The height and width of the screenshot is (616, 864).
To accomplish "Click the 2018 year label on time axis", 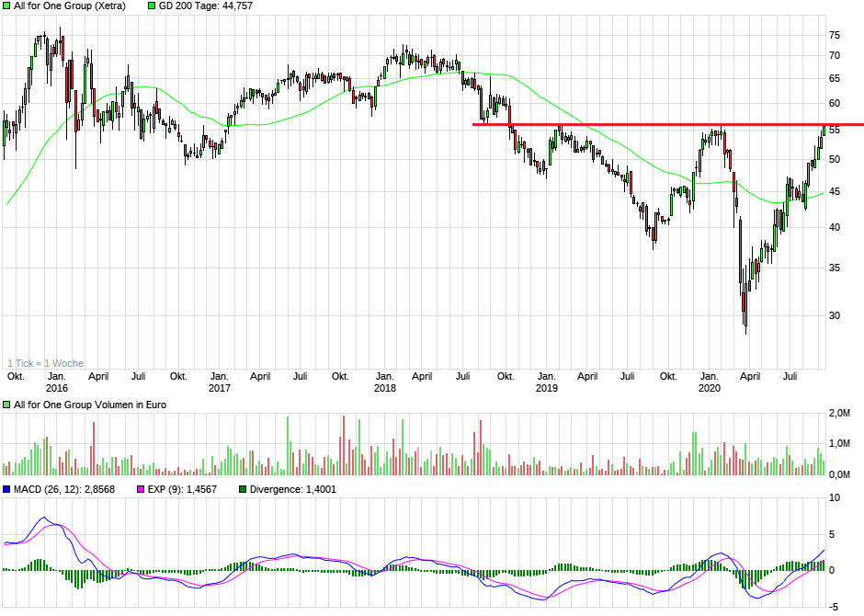I will [384, 389].
